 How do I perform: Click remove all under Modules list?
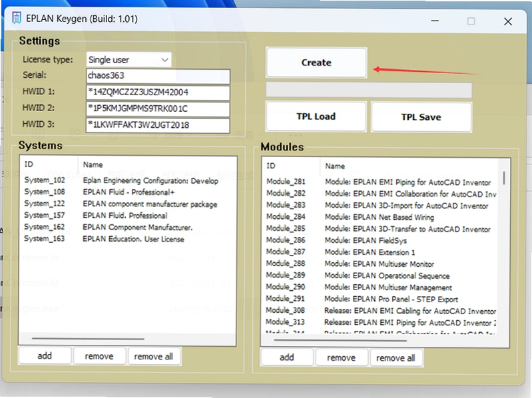pyautogui.click(x=396, y=358)
